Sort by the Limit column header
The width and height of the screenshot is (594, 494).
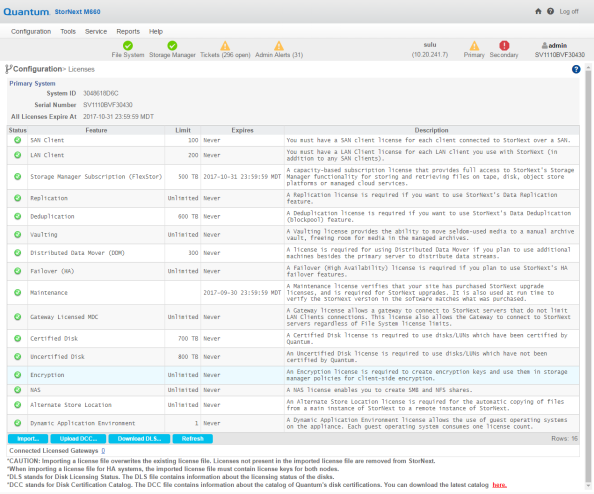(x=183, y=130)
